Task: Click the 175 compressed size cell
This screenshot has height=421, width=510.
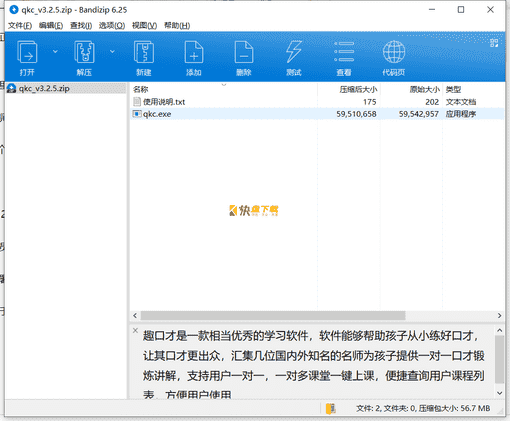Action: pos(370,102)
